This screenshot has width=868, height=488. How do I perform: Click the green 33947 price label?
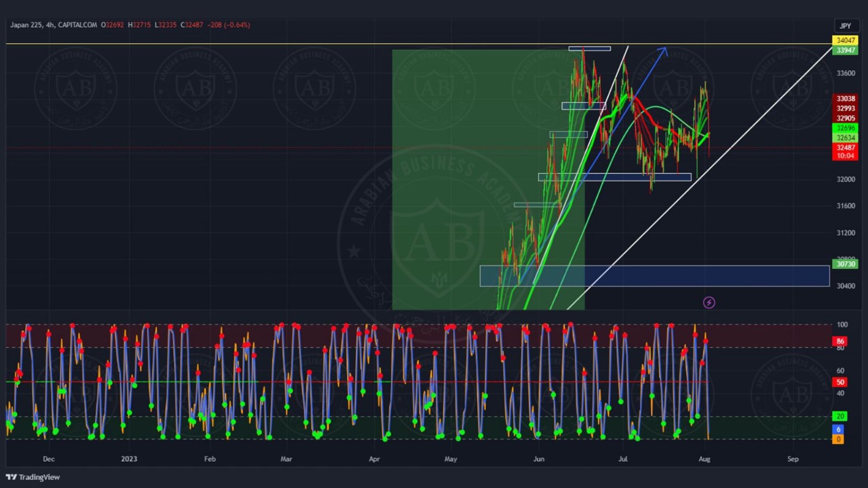point(845,50)
